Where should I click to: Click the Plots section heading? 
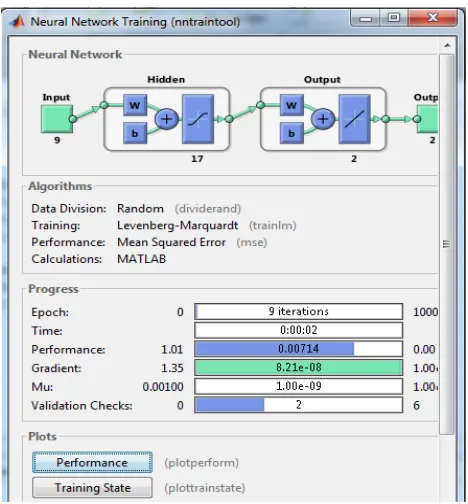tap(42, 436)
